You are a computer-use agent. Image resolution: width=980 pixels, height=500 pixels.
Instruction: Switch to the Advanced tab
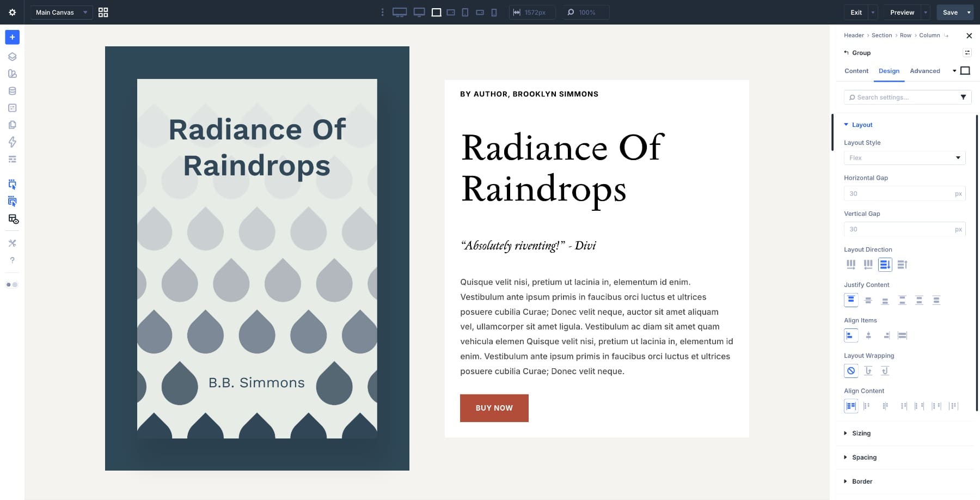click(924, 71)
